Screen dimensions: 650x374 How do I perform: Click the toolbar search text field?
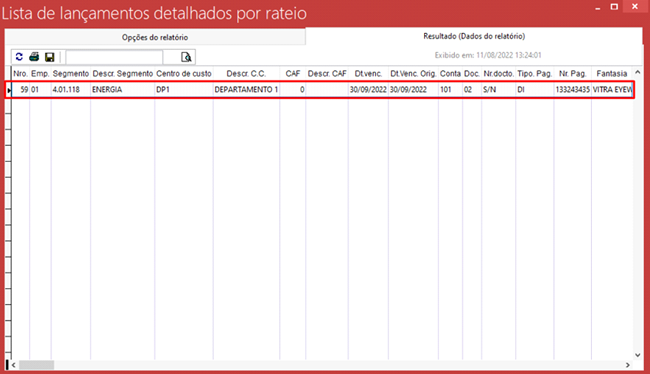pyautogui.click(x=114, y=57)
